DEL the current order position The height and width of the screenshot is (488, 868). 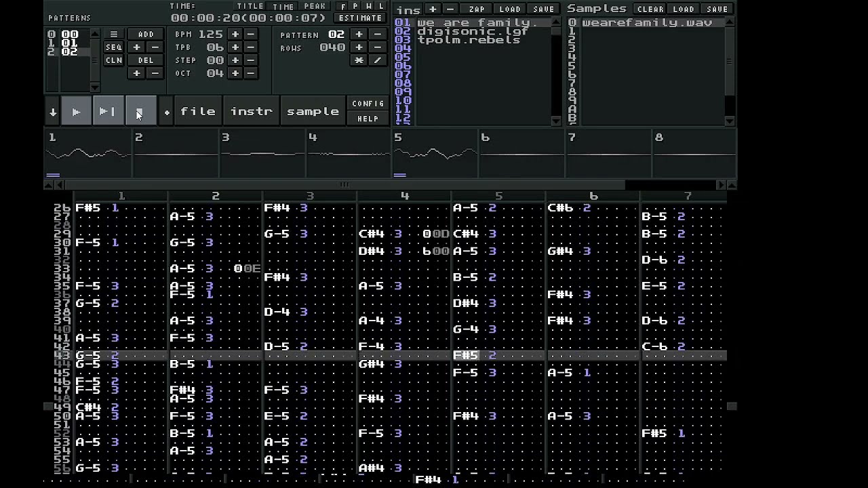click(146, 60)
